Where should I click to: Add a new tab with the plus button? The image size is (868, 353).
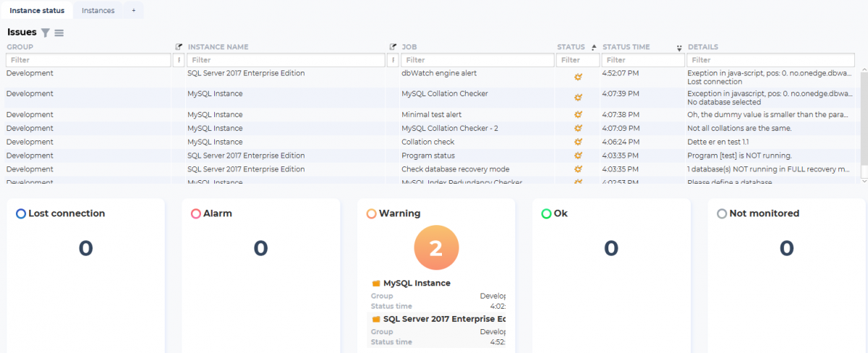coord(133,11)
